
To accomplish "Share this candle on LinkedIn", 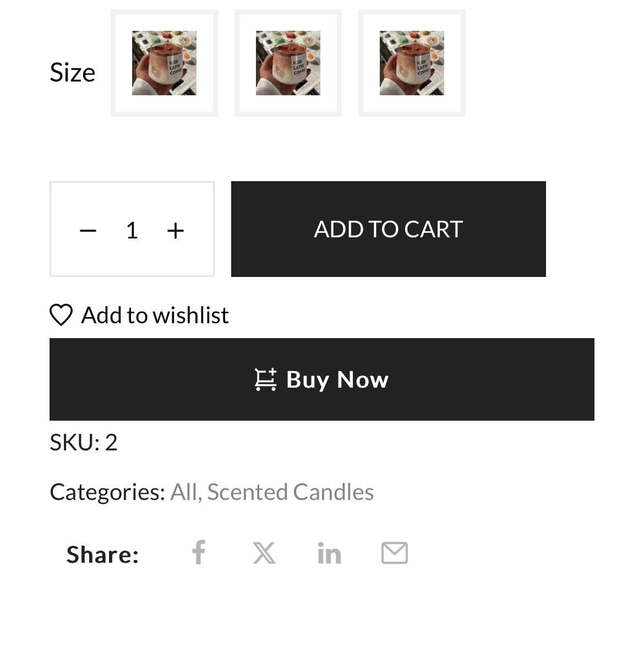I will coord(329,553).
